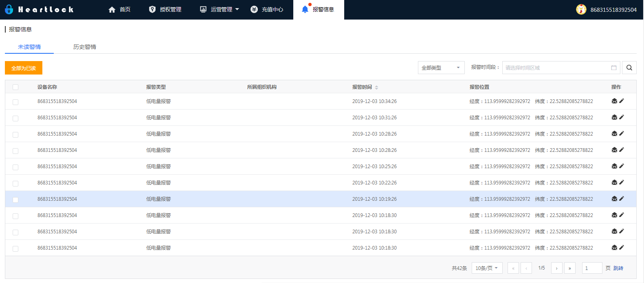Toggle the select-all checkbox in table header

[x=15, y=87]
